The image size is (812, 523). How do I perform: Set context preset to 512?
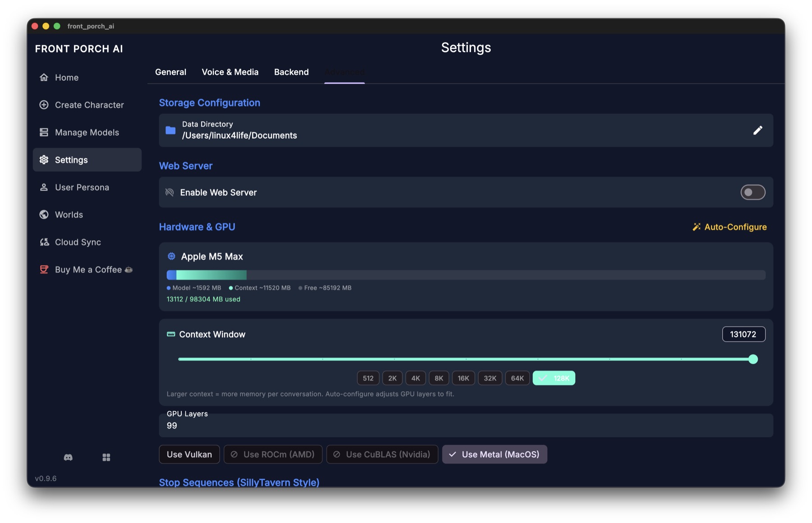point(368,378)
